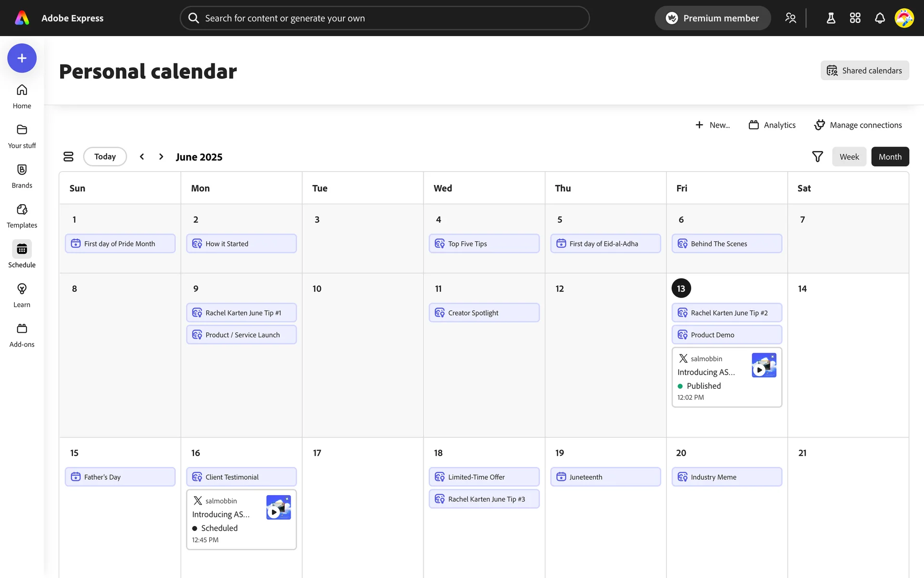The height and width of the screenshot is (578, 924).
Task: Click the Today button
Action: point(105,157)
